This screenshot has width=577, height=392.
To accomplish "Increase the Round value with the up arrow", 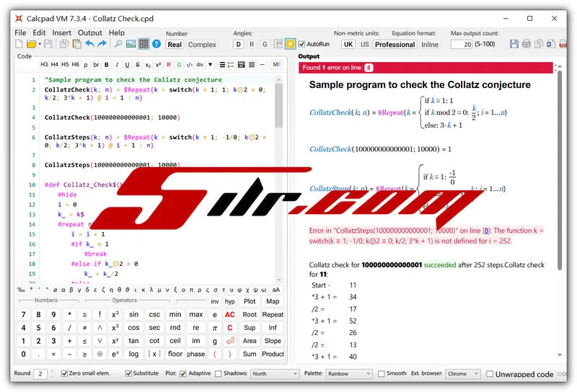I will pos(52,371).
